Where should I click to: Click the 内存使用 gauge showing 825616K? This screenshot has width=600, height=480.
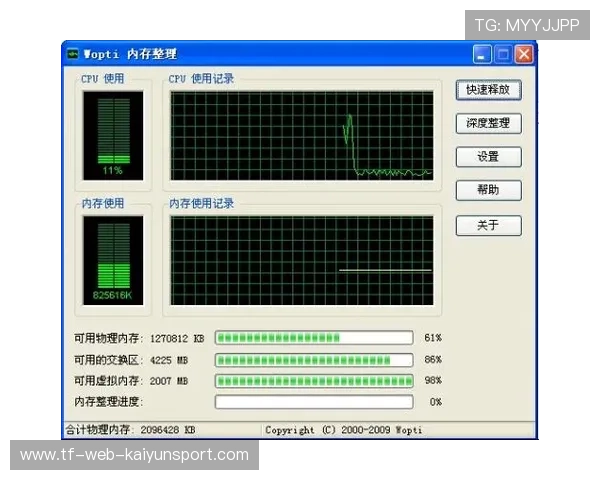click(112, 260)
